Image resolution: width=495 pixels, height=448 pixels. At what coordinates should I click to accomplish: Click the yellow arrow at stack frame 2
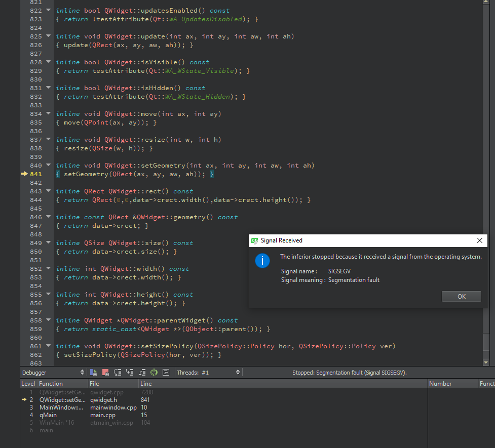[24, 399]
